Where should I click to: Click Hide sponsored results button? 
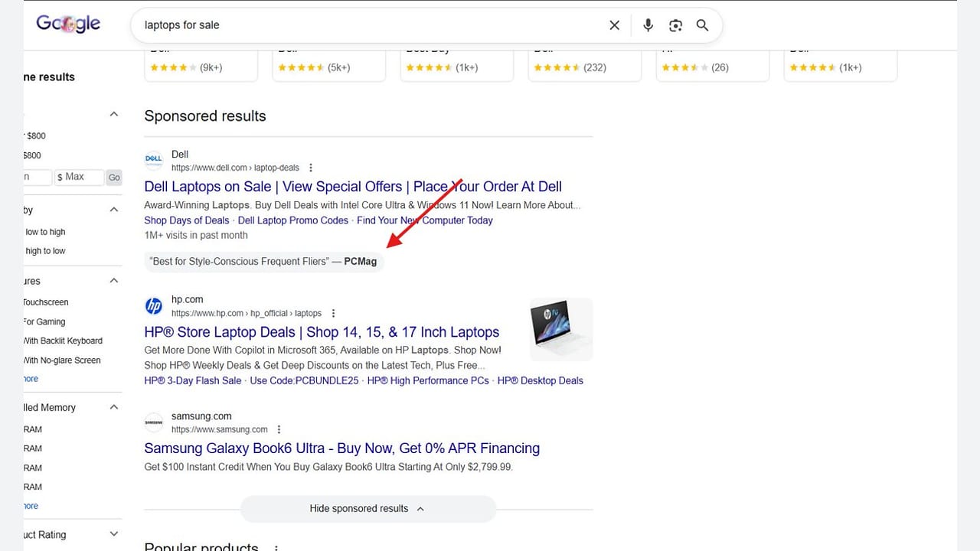(x=367, y=509)
